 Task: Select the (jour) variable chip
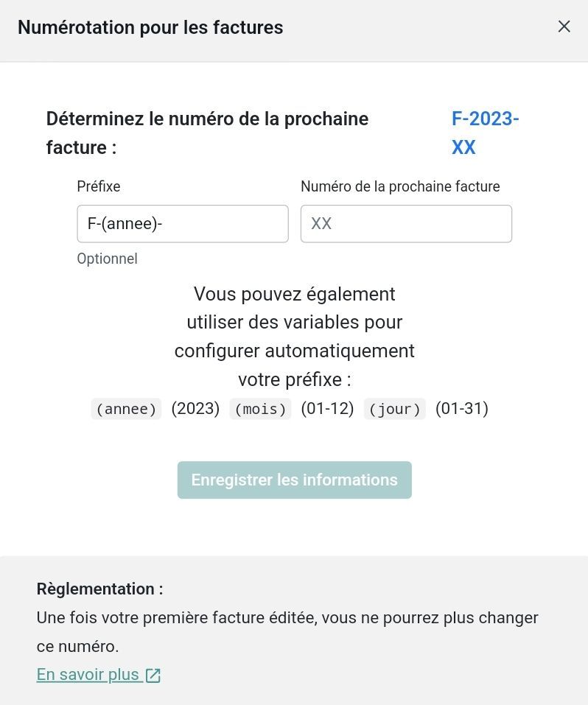[x=394, y=409]
